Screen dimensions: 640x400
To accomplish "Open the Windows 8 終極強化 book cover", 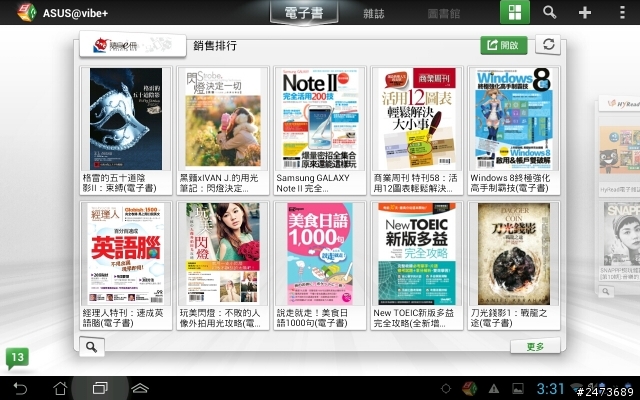I will pos(513,118).
